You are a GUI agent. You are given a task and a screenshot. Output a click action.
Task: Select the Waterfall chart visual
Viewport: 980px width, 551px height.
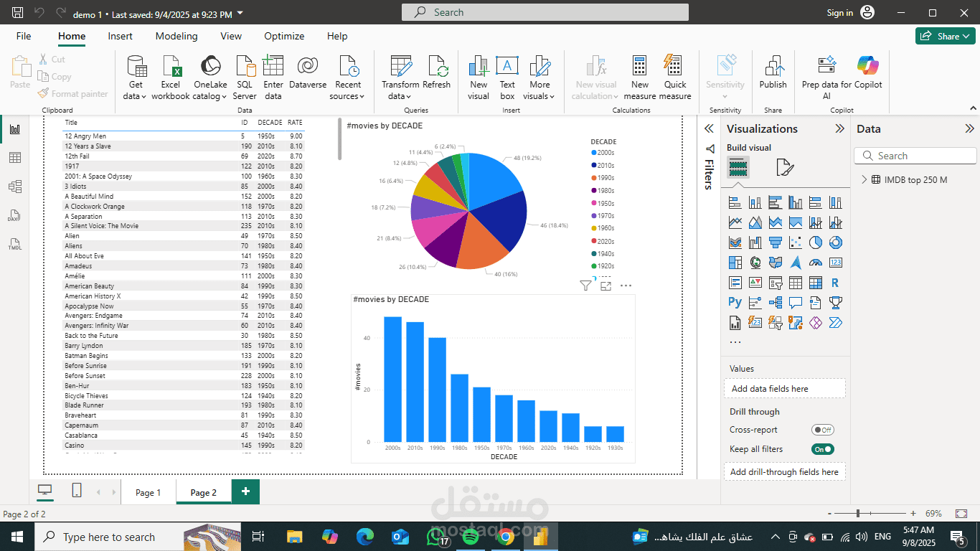(755, 243)
